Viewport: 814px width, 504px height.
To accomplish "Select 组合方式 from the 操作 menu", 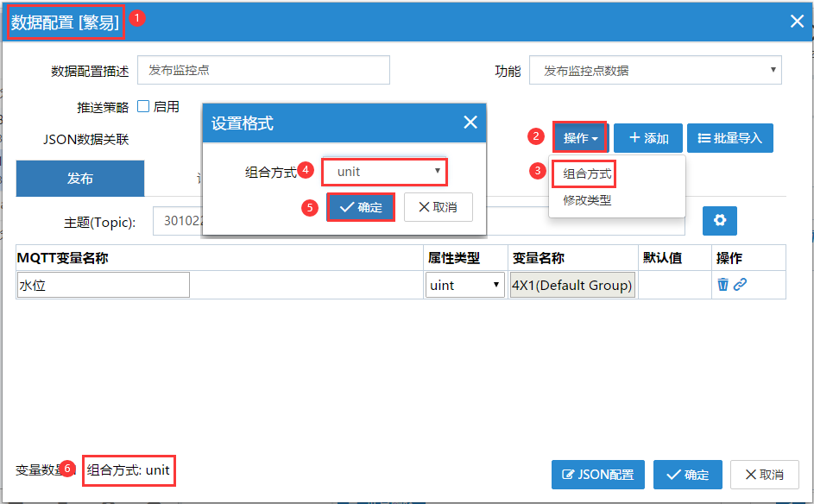I will [587, 173].
